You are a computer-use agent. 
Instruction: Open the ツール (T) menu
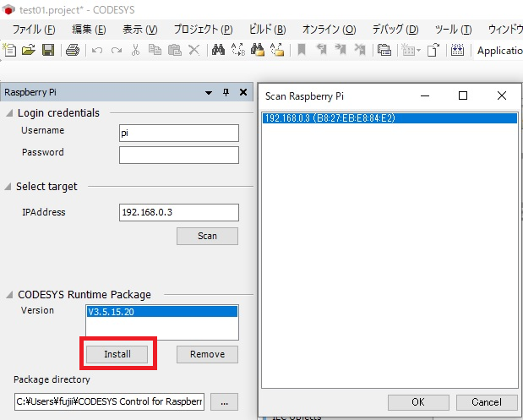[x=453, y=30]
